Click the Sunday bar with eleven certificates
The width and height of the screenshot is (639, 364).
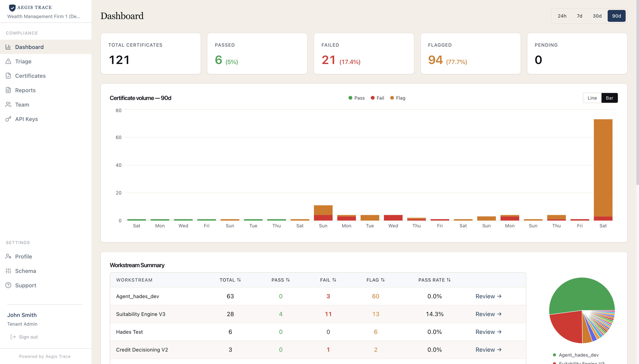point(323,213)
